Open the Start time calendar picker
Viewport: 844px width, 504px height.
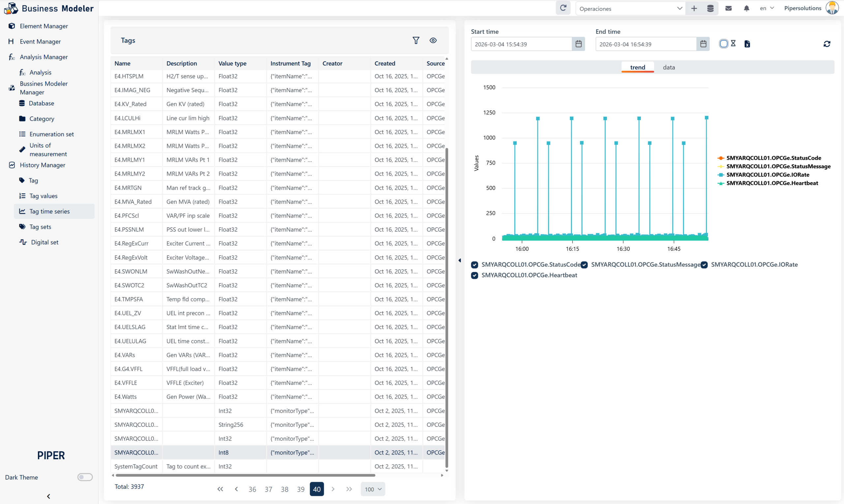pos(578,44)
